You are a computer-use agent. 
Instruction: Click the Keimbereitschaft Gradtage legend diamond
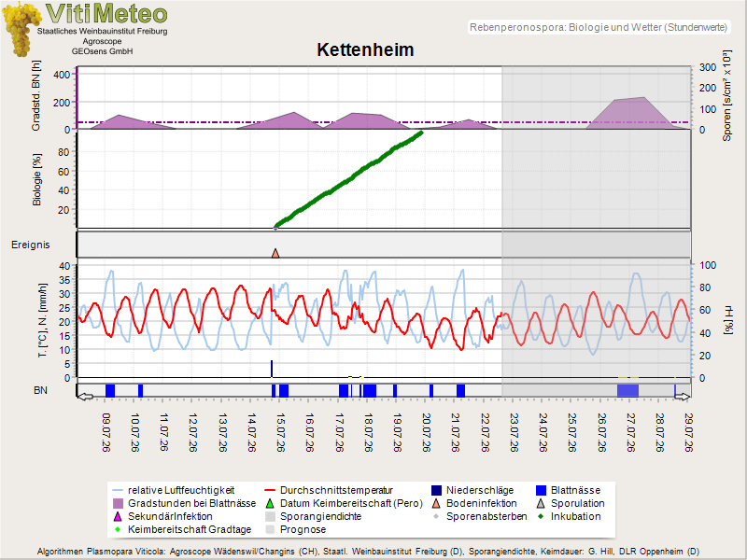118,529
